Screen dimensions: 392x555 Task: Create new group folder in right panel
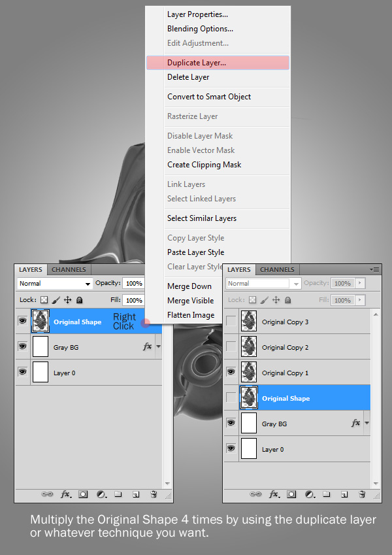tap(327, 495)
